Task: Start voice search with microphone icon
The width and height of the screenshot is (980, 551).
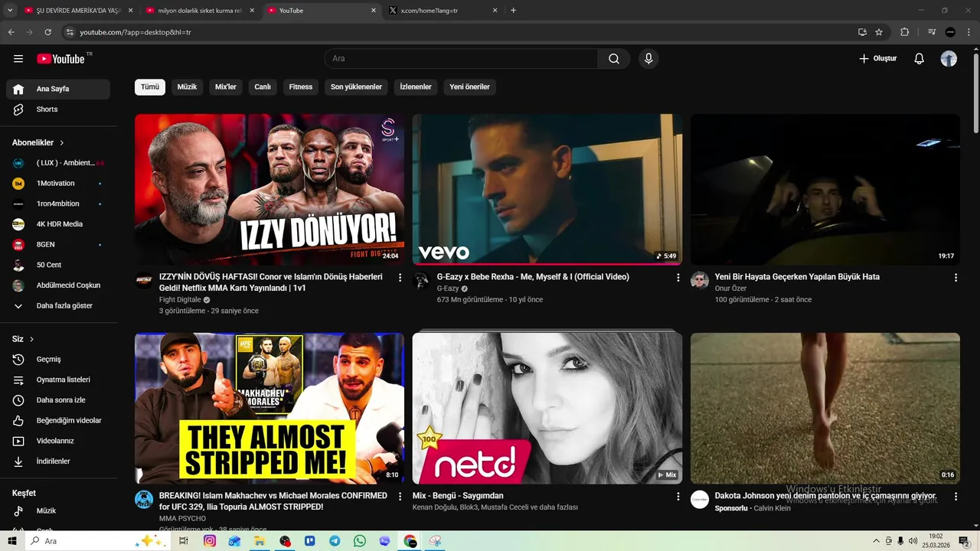Action: (x=648, y=59)
